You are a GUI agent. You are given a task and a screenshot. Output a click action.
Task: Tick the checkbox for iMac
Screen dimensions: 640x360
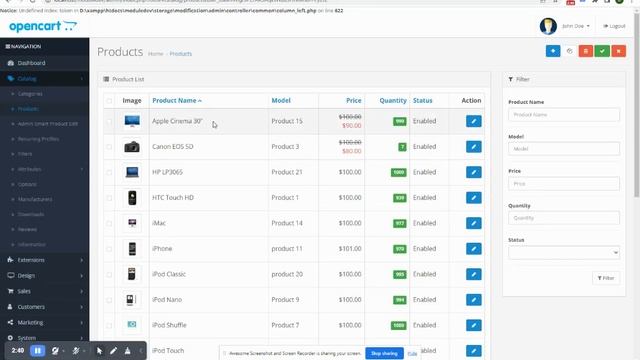tap(109, 223)
